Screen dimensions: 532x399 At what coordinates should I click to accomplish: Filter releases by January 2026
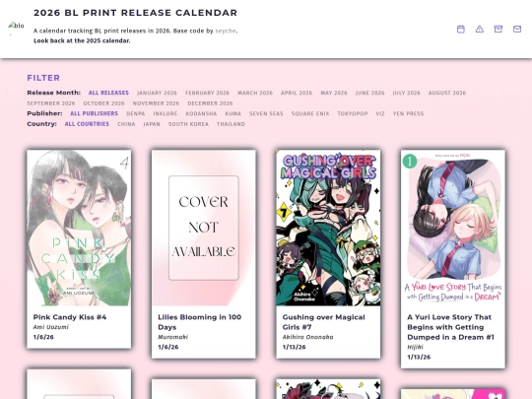point(157,93)
